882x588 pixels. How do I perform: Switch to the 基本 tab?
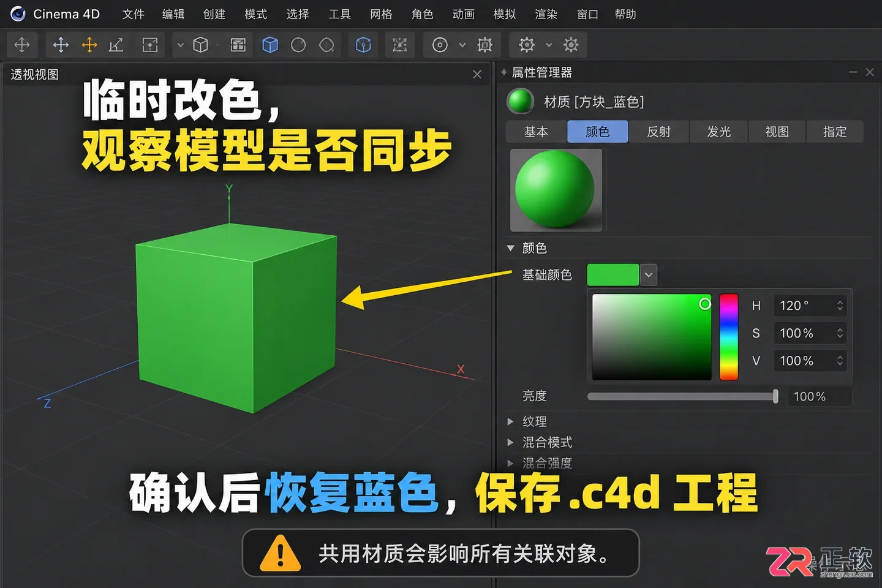point(536,132)
